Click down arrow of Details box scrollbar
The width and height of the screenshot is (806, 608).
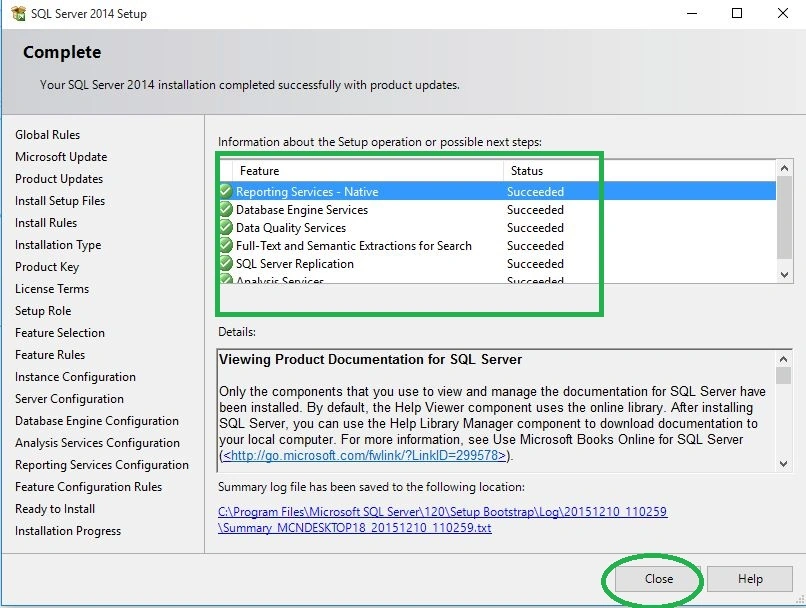pyautogui.click(x=783, y=464)
